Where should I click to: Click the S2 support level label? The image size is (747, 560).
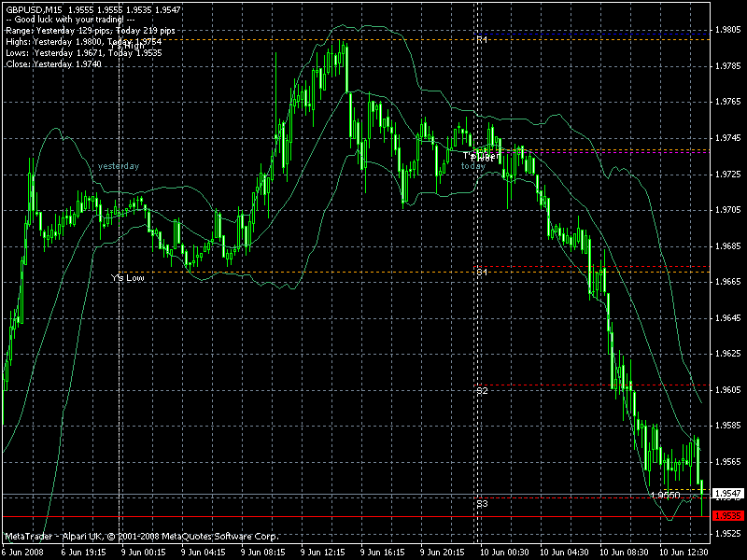482,391
